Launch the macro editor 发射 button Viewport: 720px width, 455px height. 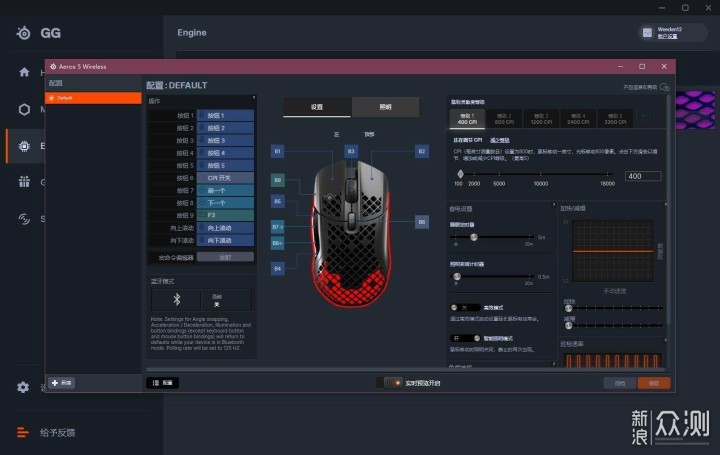coord(225,257)
